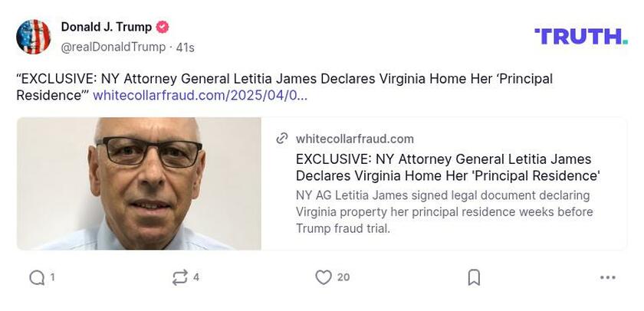The image size is (644, 311).
Task: Open the three-dot more options menu
Action: [x=608, y=277]
